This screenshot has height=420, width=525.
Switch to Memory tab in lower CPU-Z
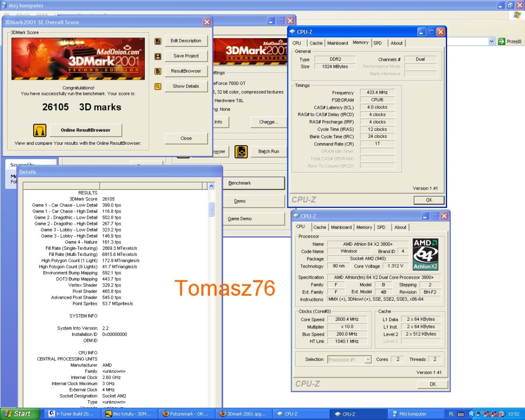[x=364, y=227]
